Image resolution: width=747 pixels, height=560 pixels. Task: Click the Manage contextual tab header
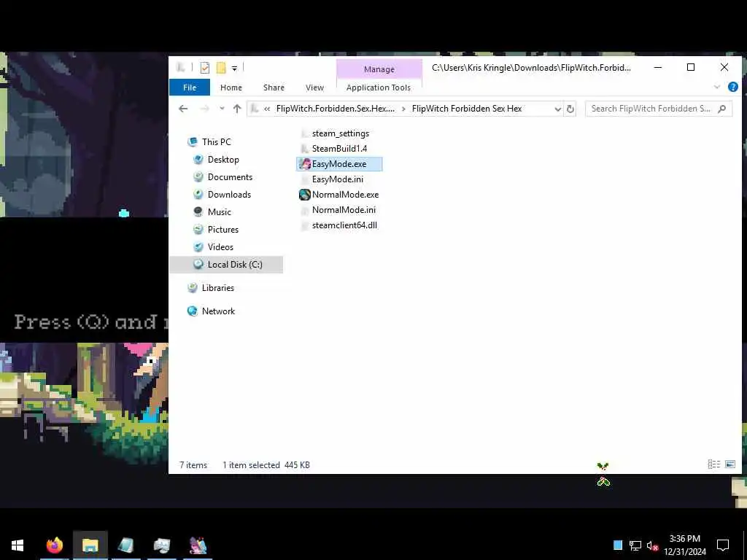[379, 69]
